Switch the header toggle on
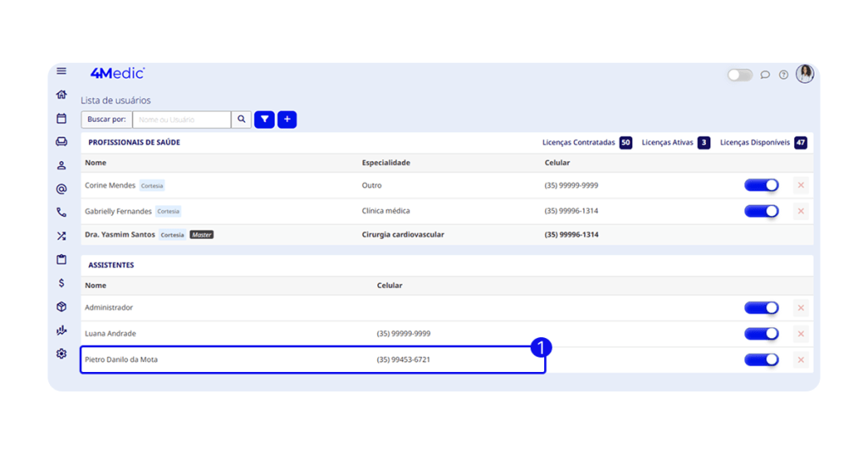 tap(739, 75)
